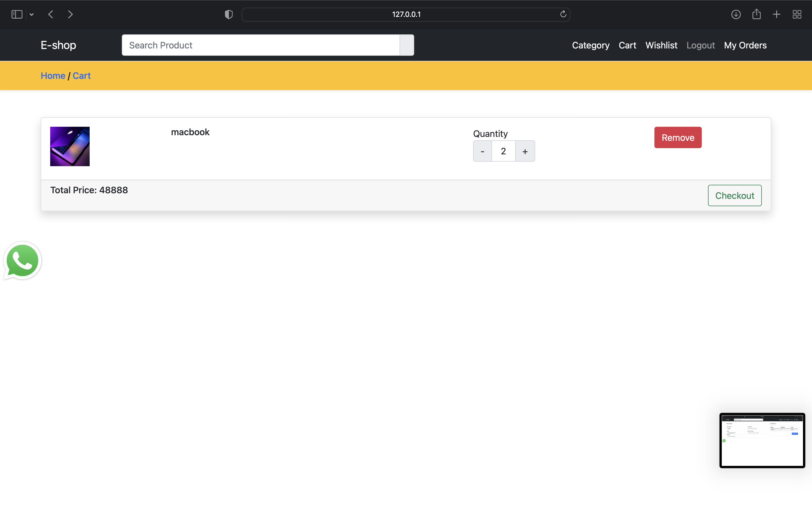Reload the current page
Viewport: 812px width, 507px height.
563,14
